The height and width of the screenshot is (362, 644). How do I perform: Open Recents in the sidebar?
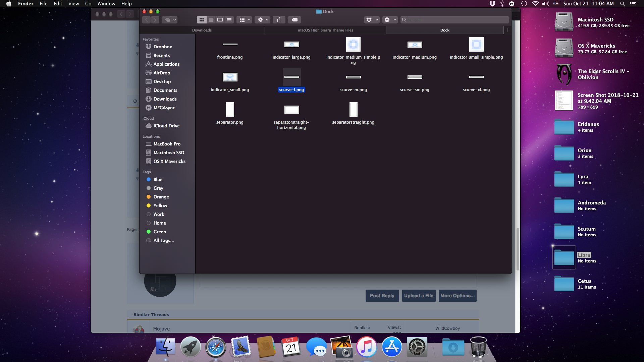[161, 55]
